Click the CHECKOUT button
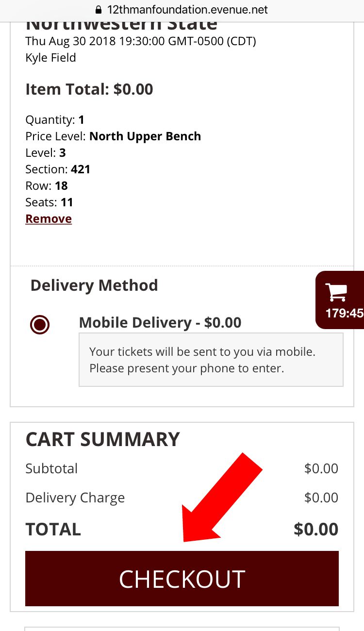 coord(182,579)
